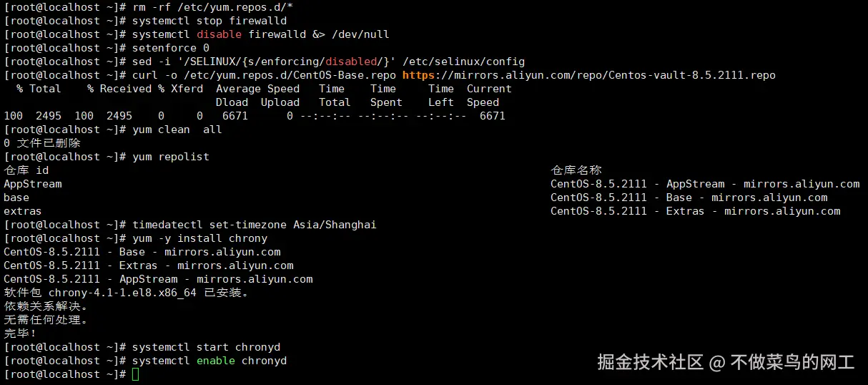Click the 'extras' repo id entry
Screen dimensions: 868x385
(x=23, y=211)
